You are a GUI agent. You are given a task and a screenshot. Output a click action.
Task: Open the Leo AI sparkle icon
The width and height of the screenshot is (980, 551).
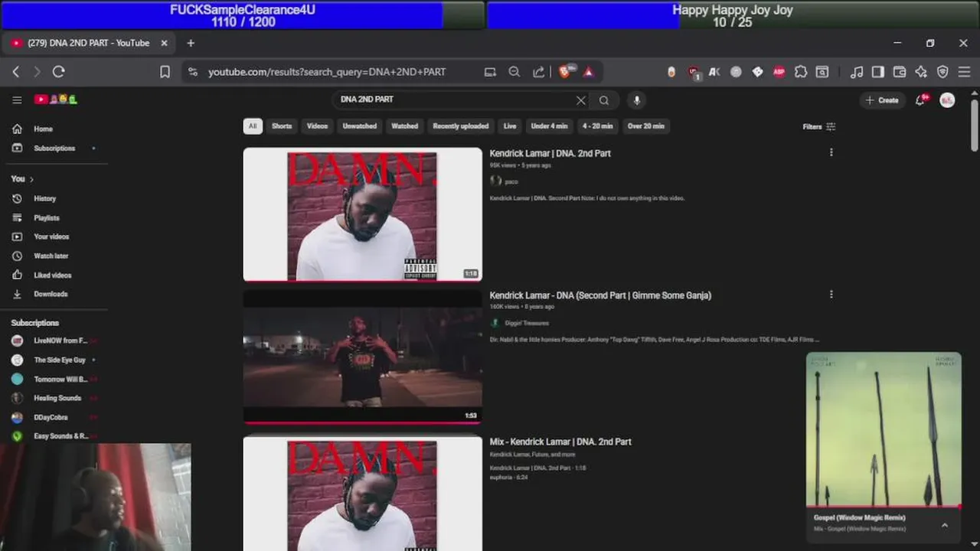pyautogui.click(x=921, y=72)
